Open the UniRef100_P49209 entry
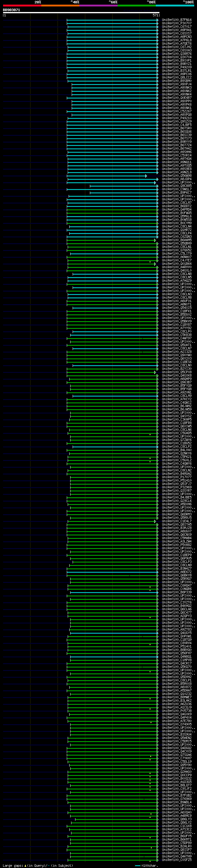Image resolution: width=197 pixels, height=868 pixels. tap(177, 67)
